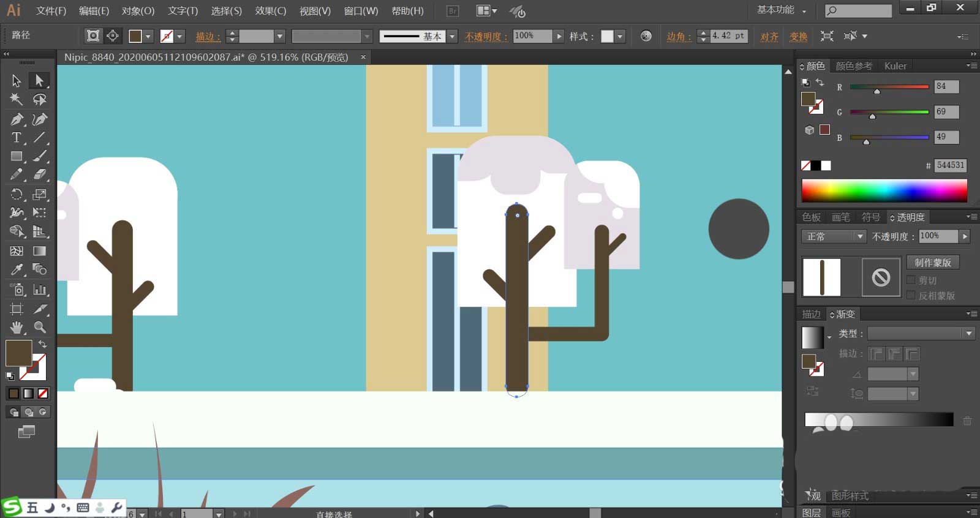The height and width of the screenshot is (518, 980).
Task: Select the Rectangle tool
Action: (x=17, y=157)
